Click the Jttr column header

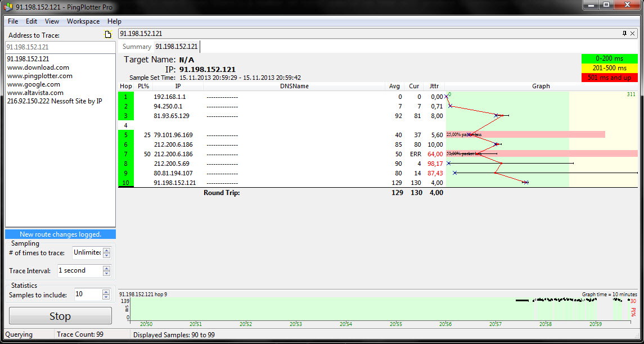(x=434, y=86)
